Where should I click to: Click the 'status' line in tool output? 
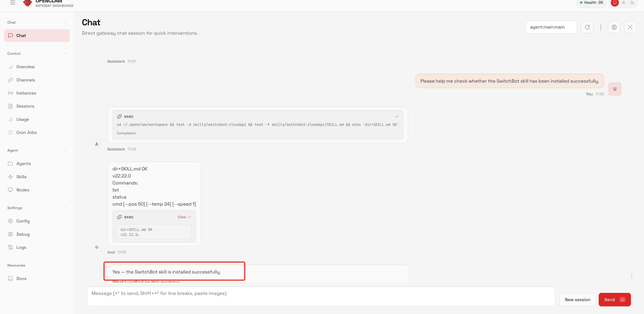pos(119,197)
